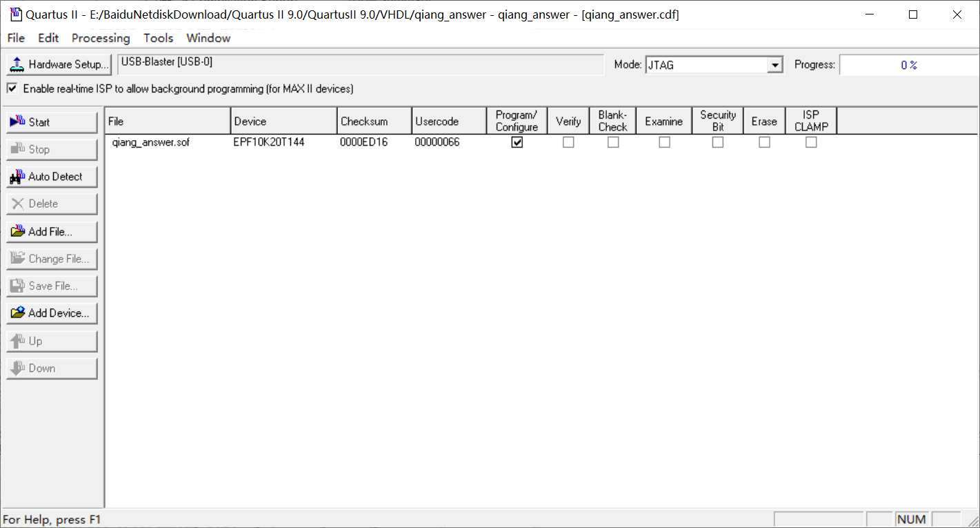Toggle Enable real-time ISP checkbox
This screenshot has width=980, height=528.
tap(12, 88)
